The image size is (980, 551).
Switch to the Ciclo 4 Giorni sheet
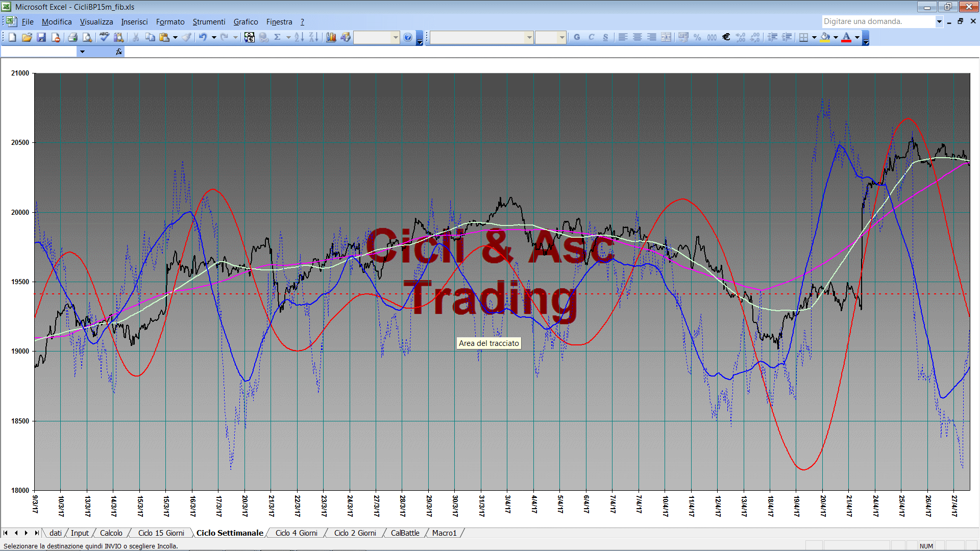[296, 533]
